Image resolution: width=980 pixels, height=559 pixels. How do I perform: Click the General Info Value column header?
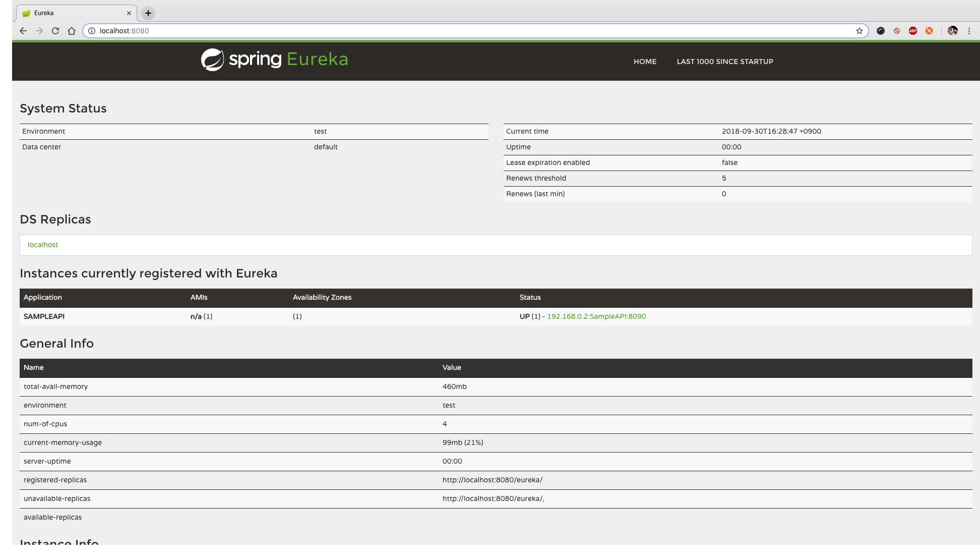pos(452,367)
